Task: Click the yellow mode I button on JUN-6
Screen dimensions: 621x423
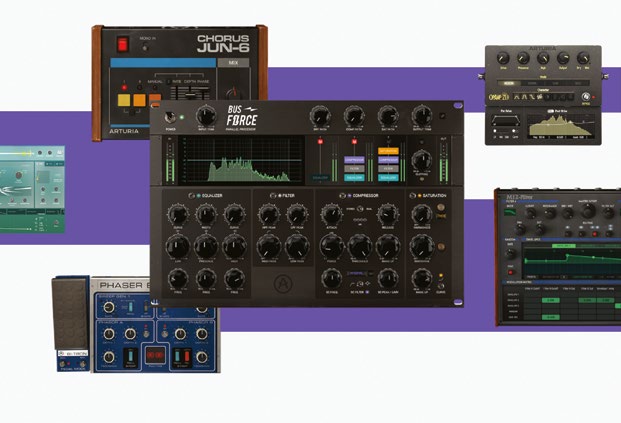Action: (x=124, y=100)
